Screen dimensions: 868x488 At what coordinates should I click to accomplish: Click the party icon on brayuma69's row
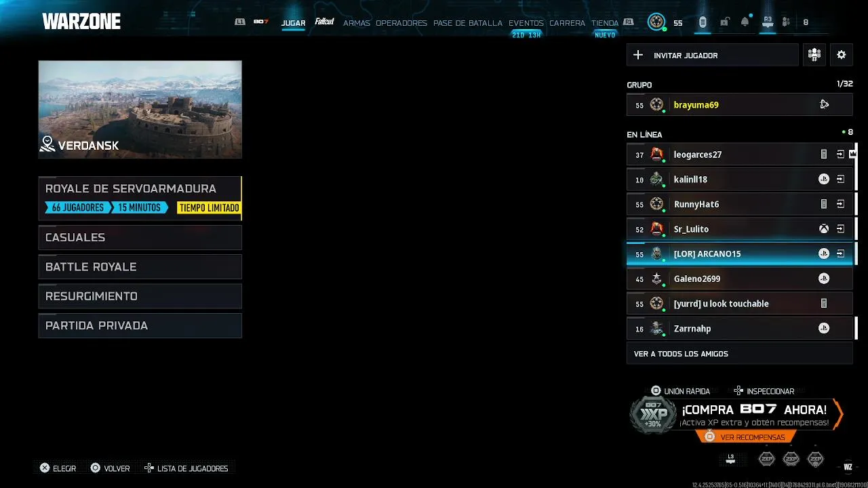tap(824, 104)
